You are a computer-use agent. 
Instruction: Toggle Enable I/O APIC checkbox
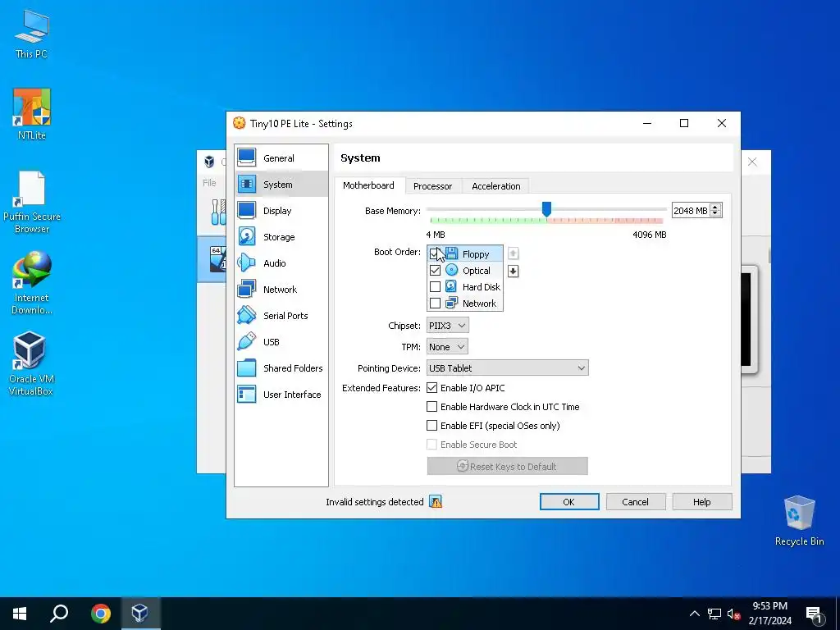tap(431, 387)
